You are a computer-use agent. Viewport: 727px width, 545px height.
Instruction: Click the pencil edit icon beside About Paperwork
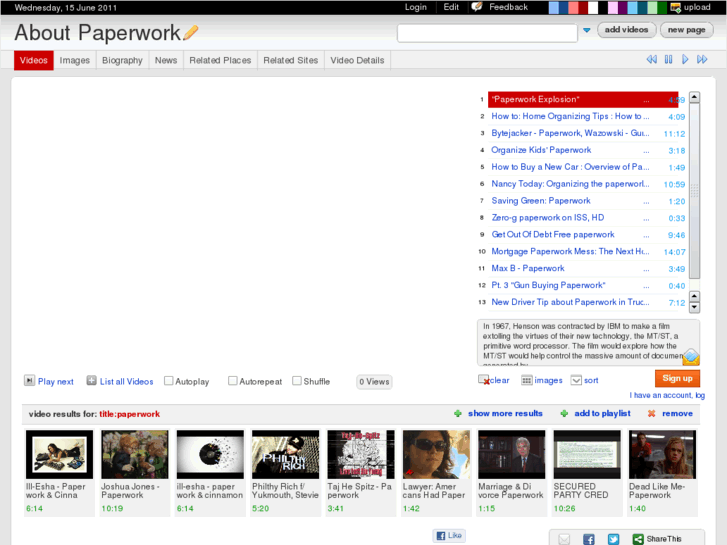coord(191,32)
